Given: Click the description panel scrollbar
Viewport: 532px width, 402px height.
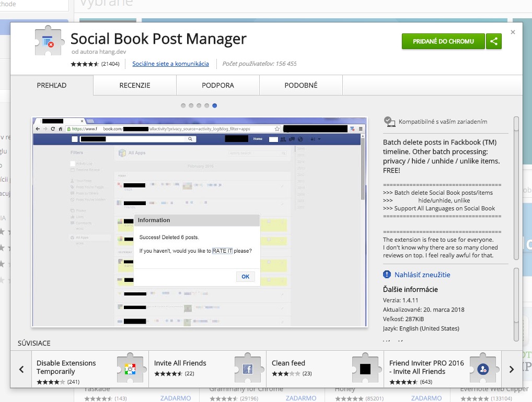Looking at the screenshot, I should (516, 188).
